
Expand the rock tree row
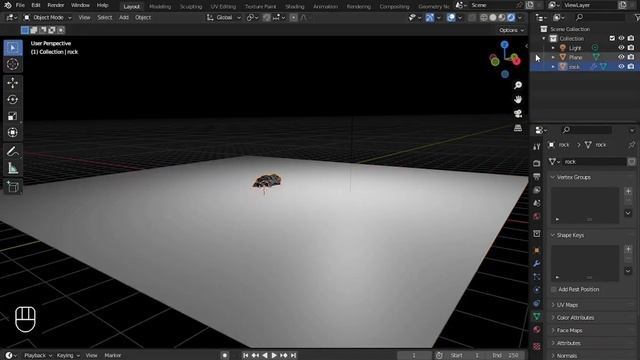click(x=553, y=67)
